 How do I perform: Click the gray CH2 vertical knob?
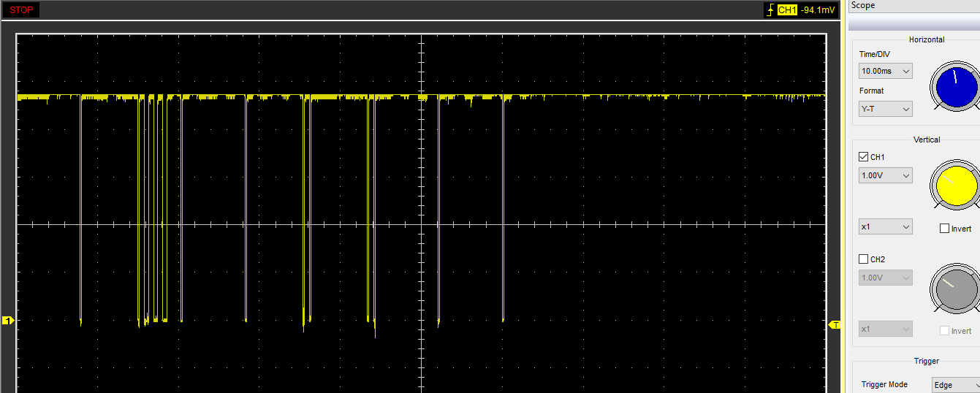[x=957, y=289]
